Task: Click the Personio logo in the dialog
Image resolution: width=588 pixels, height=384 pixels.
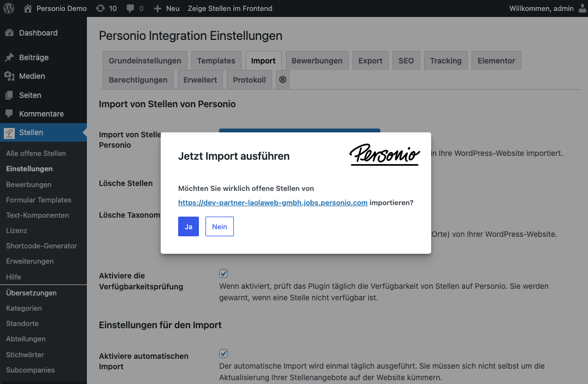Action: tap(385, 155)
